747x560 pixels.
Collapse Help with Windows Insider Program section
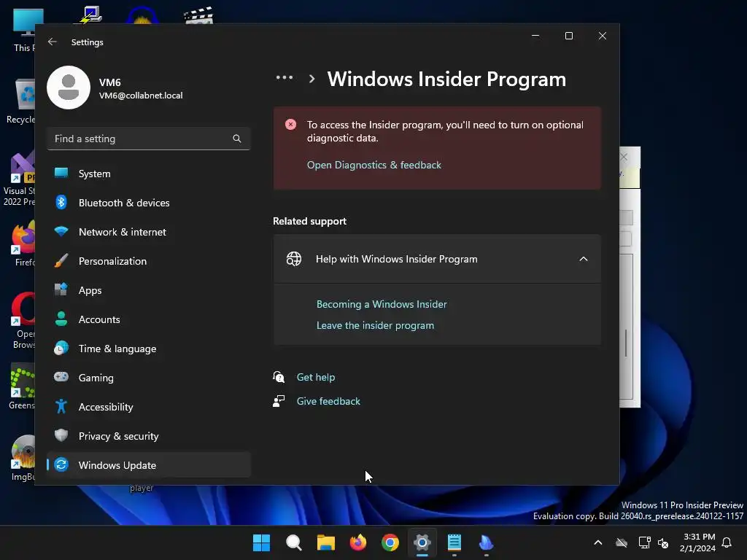(583, 259)
